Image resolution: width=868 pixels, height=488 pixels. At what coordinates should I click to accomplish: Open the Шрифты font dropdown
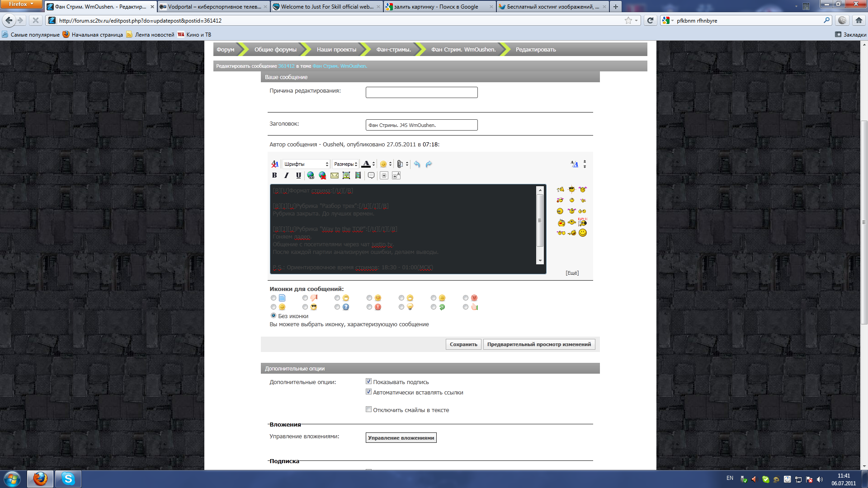pyautogui.click(x=306, y=164)
